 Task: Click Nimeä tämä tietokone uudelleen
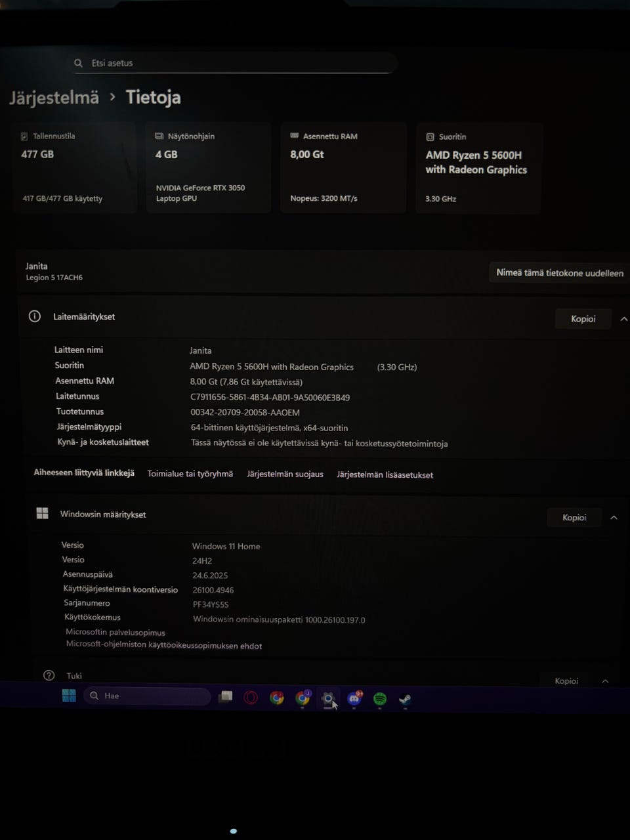[x=560, y=273]
